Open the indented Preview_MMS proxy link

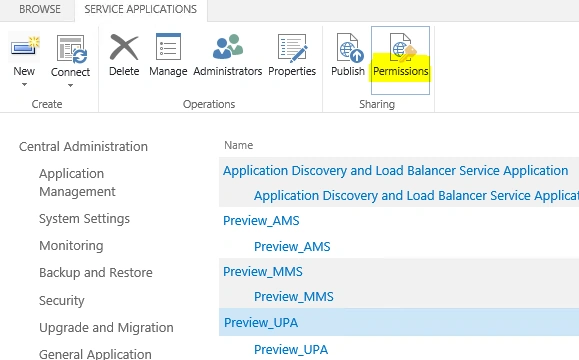pos(294,296)
